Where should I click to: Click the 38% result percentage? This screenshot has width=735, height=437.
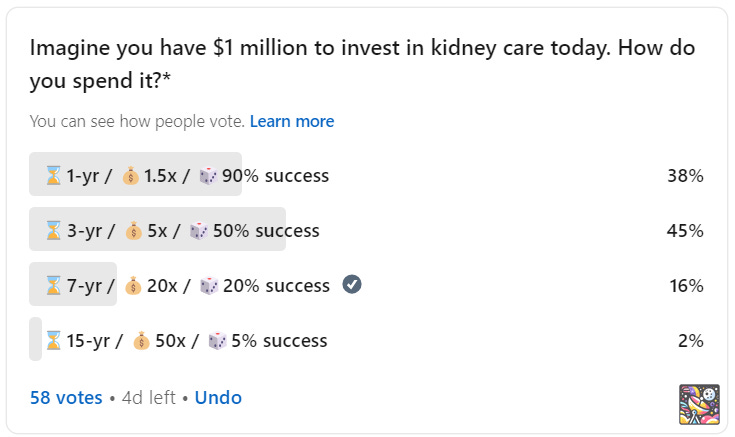tap(685, 176)
